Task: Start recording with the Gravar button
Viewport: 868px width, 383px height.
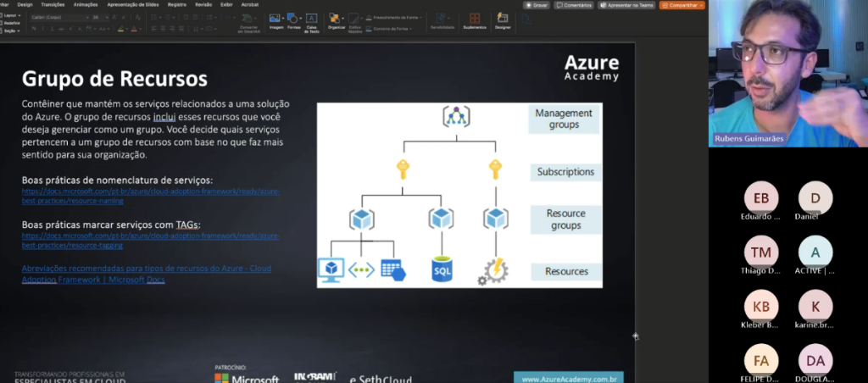Action: pyautogui.click(x=537, y=4)
